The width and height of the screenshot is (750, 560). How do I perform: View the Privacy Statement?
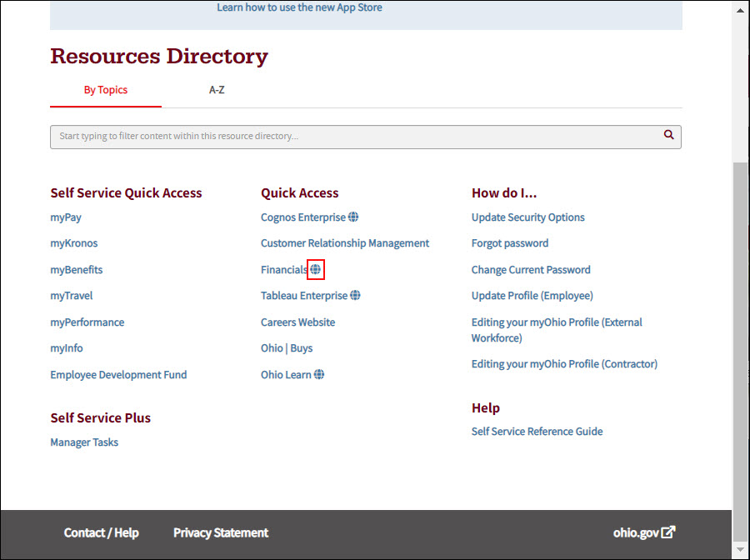click(220, 532)
